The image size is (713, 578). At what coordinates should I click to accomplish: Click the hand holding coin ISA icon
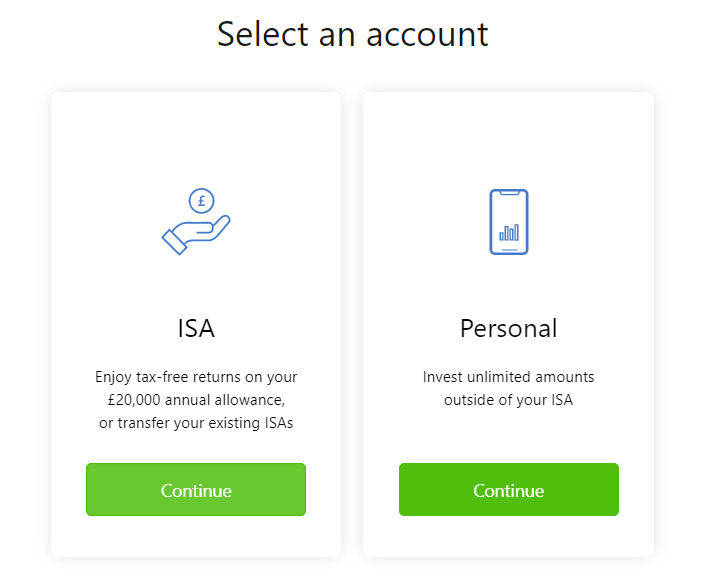(x=196, y=221)
